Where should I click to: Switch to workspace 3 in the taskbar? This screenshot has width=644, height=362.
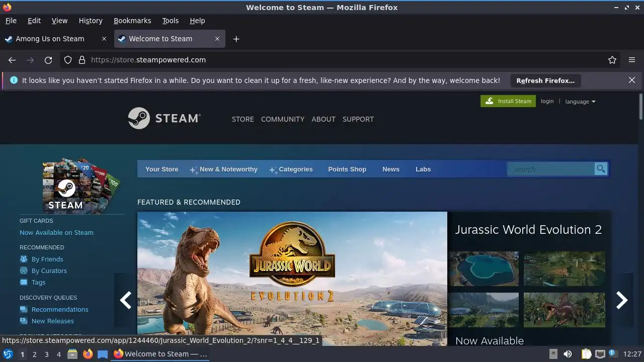[46, 354]
